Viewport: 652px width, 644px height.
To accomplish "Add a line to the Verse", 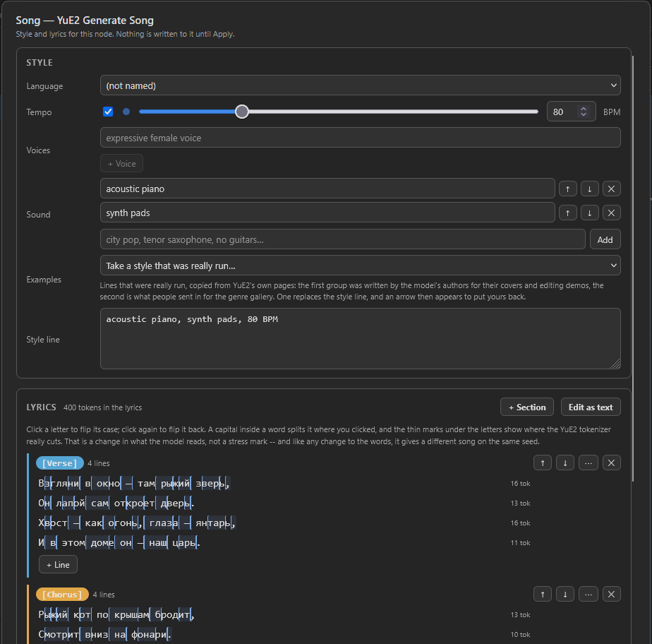I will (58, 564).
